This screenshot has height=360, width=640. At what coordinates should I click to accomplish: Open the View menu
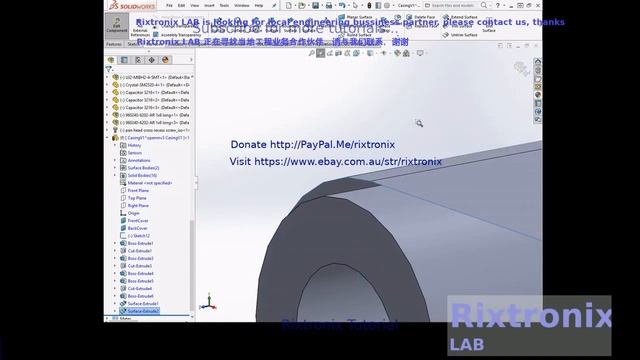pos(195,6)
